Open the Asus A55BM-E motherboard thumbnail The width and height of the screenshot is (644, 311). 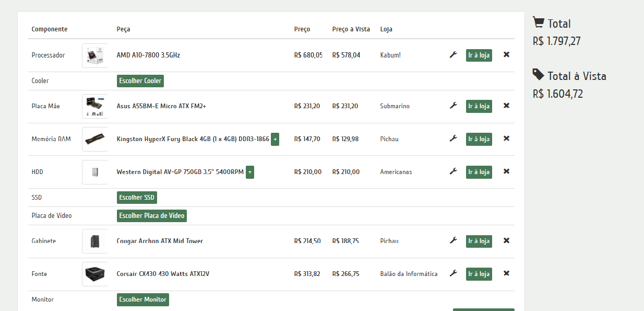95,107
